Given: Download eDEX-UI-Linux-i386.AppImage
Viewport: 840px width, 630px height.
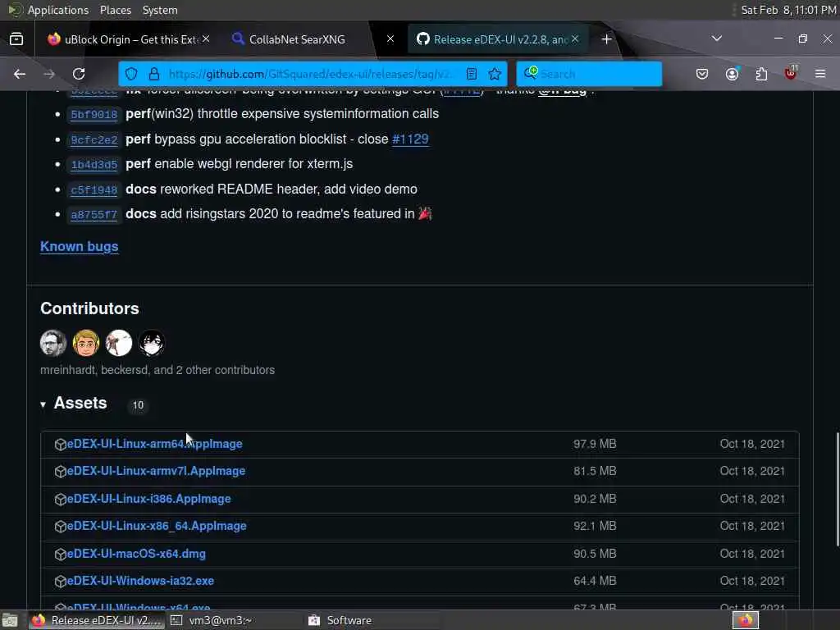Looking at the screenshot, I should 149,499.
